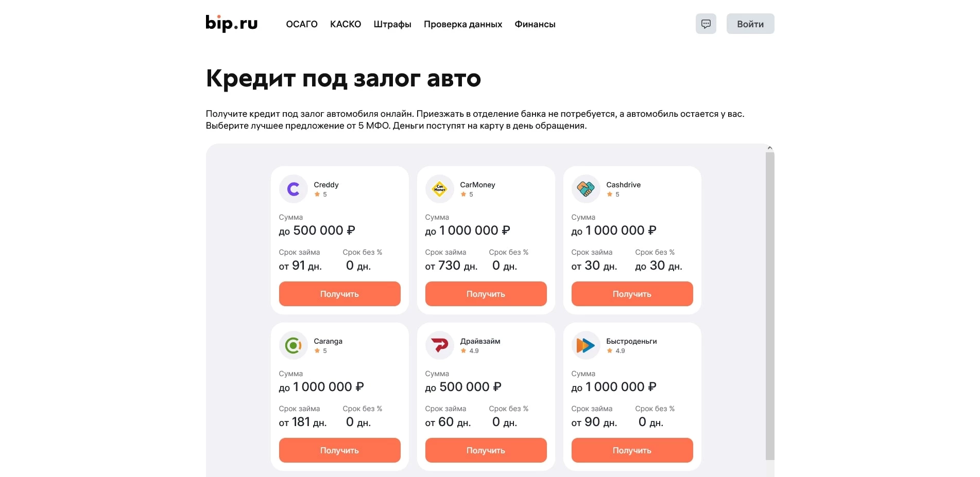Click the scrollbar up arrow
The height and width of the screenshot is (477, 980).
coord(770,148)
